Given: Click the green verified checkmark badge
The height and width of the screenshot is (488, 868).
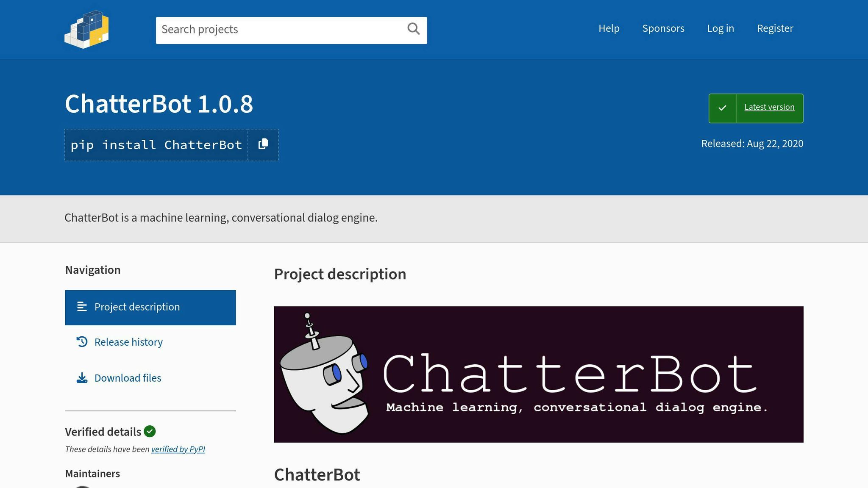Looking at the screenshot, I should [x=150, y=431].
